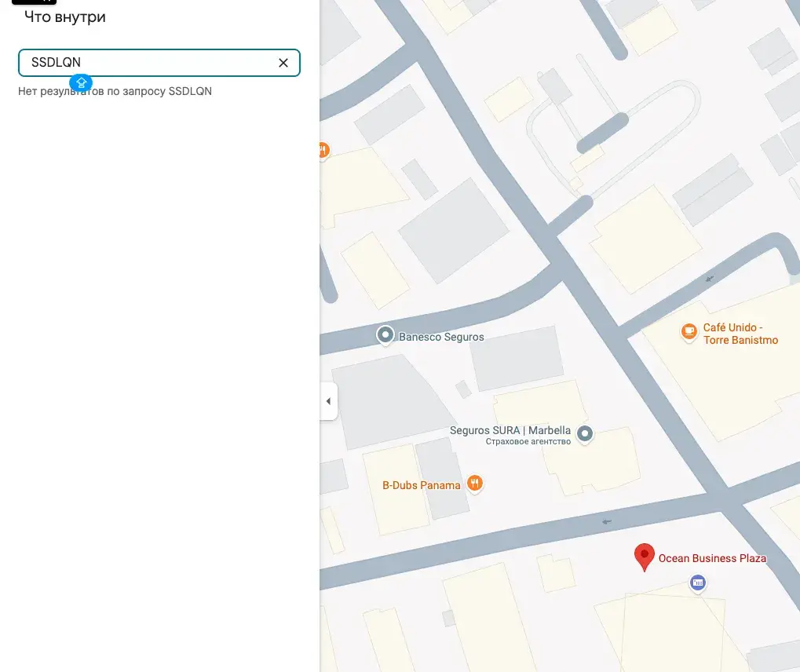Click the Что внутри heading
Viewport: 800px width, 672px height.
(x=65, y=16)
